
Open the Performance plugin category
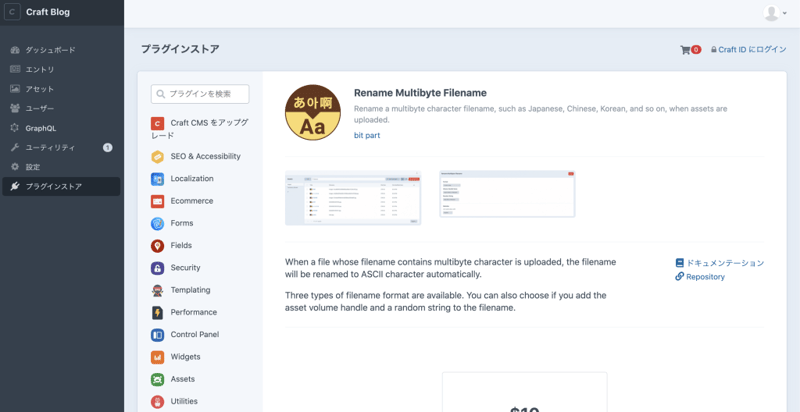[x=193, y=312]
